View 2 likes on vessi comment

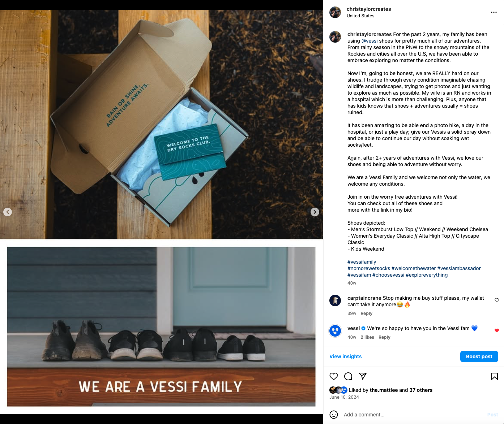coord(367,337)
